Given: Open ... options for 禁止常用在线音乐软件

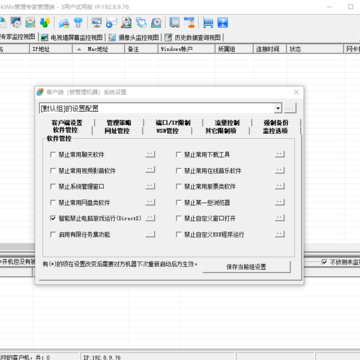Looking at the screenshot, I should tap(280, 170).
